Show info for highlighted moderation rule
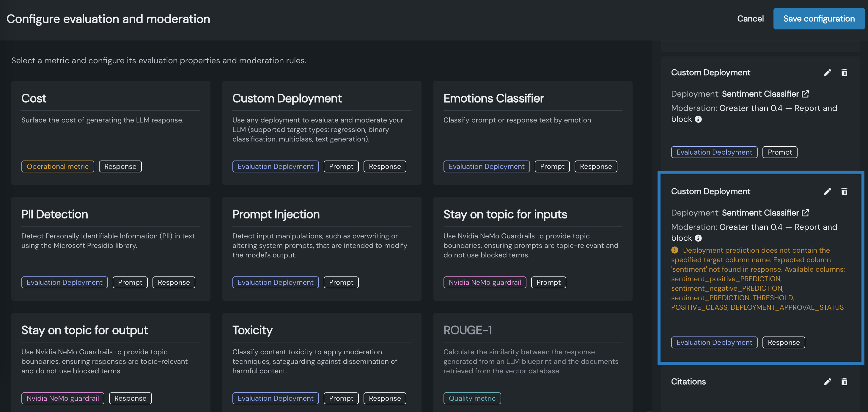 698,238
